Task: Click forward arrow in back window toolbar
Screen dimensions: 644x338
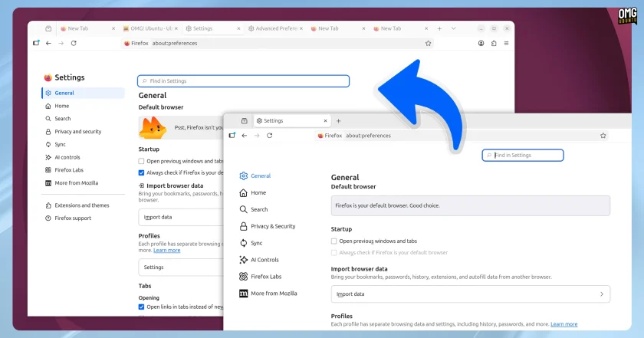Action: [61, 43]
